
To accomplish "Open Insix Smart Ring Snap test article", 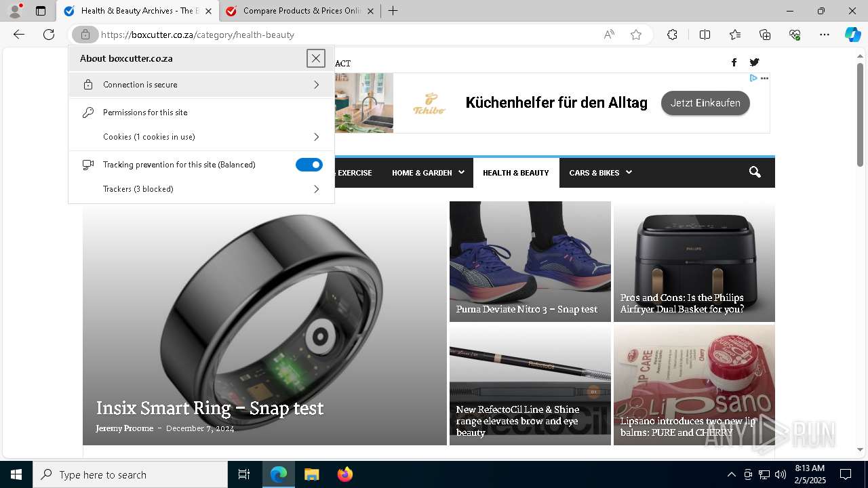I will tap(210, 408).
